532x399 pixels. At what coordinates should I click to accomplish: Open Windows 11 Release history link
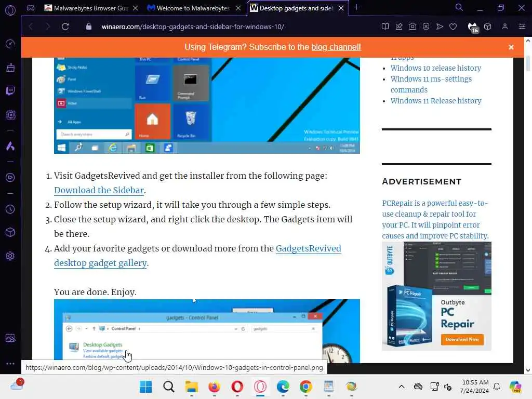436,101
